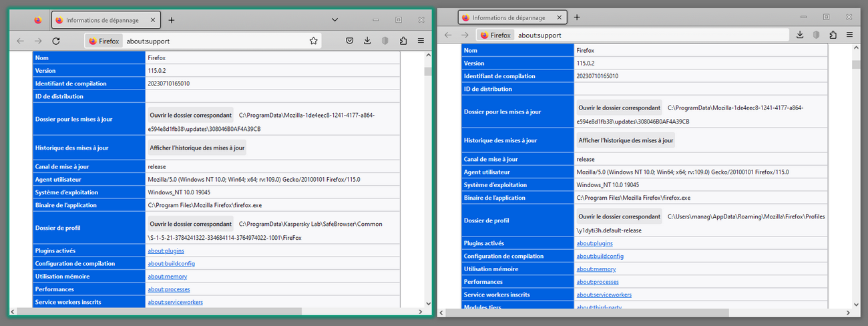Viewport: 868px width, 326px height.
Task: Bookmark this page with the star icon
Action: pyautogui.click(x=313, y=41)
